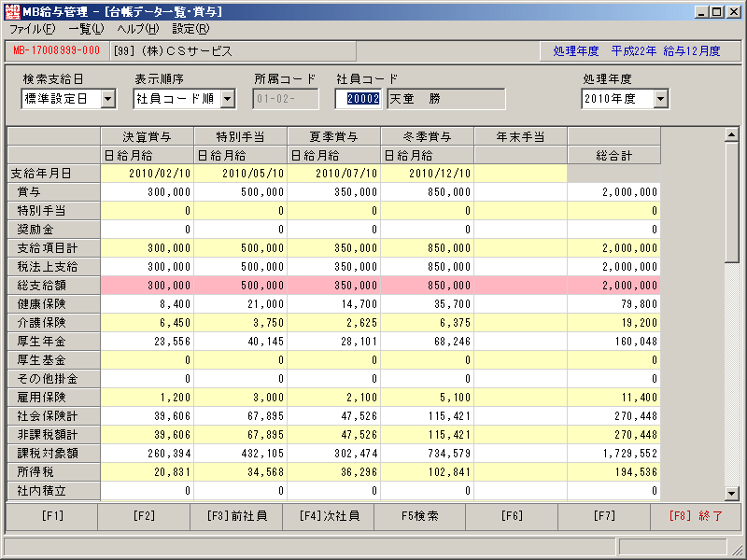Click the [F7] function button

point(604,517)
